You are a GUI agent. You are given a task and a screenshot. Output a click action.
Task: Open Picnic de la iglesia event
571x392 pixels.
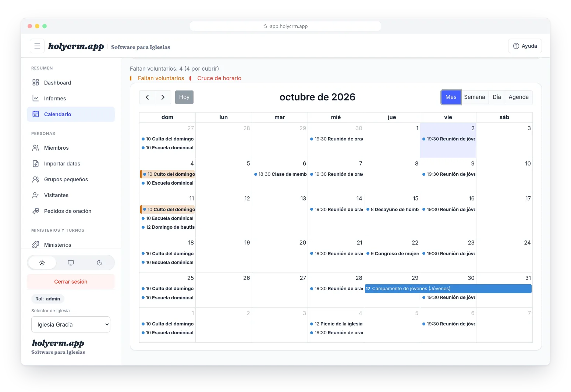[x=336, y=324]
